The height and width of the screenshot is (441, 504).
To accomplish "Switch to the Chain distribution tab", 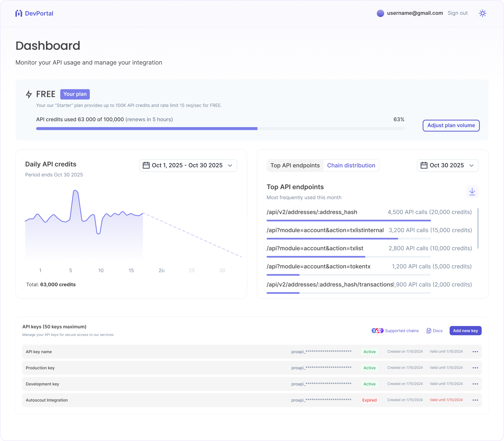I will click(x=351, y=165).
